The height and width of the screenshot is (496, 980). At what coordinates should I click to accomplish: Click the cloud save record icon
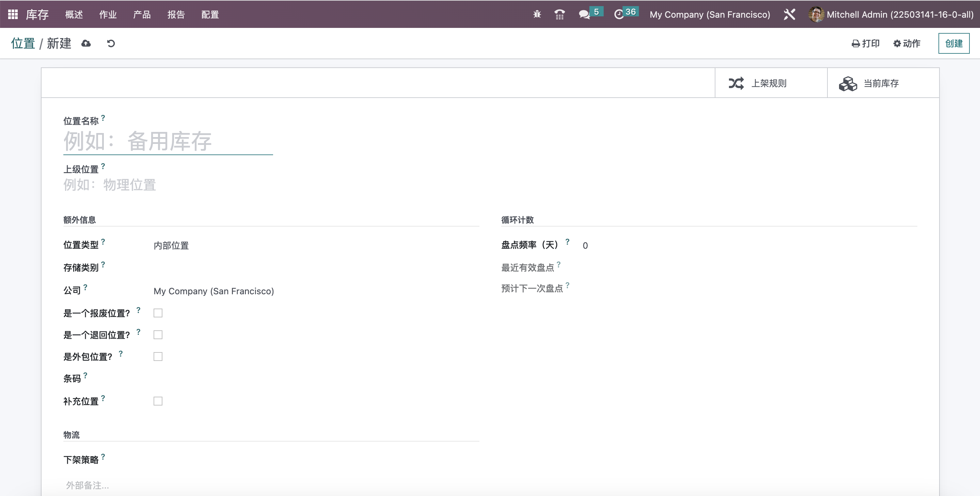point(86,43)
